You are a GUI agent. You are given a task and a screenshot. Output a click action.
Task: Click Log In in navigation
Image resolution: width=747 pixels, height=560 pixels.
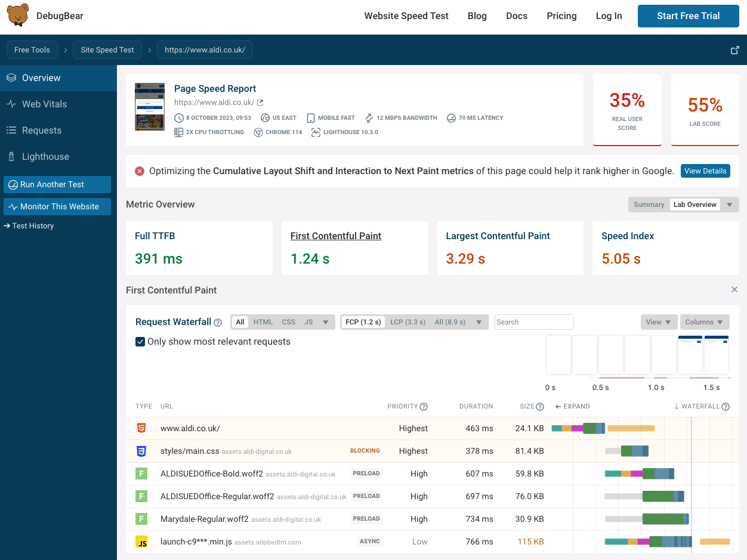tap(609, 16)
